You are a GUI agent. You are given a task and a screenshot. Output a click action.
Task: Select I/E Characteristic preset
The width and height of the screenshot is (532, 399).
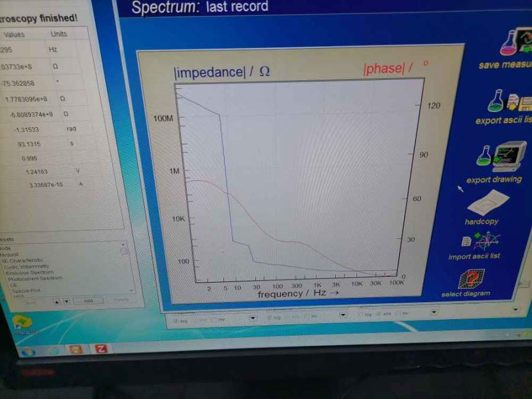tap(22, 261)
